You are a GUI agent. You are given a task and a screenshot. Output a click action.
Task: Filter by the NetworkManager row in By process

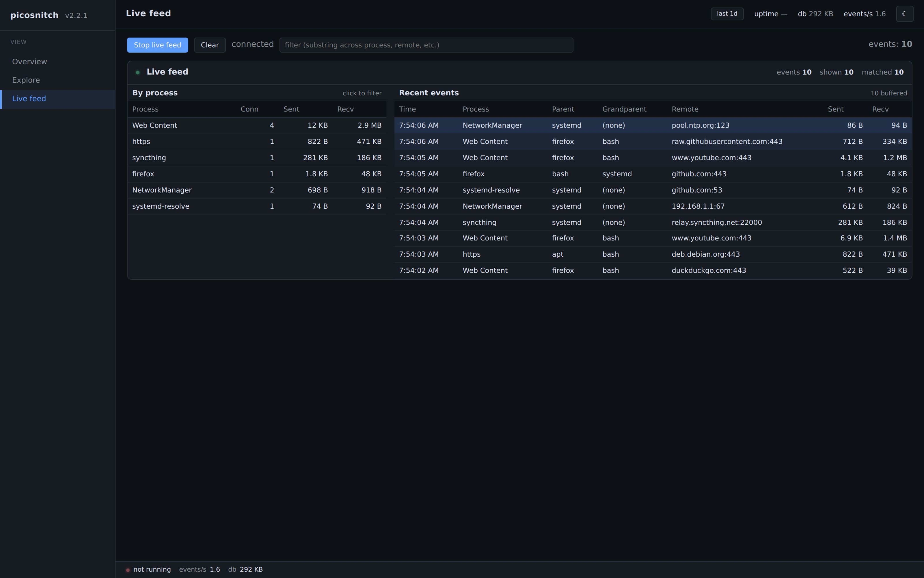[257, 190]
